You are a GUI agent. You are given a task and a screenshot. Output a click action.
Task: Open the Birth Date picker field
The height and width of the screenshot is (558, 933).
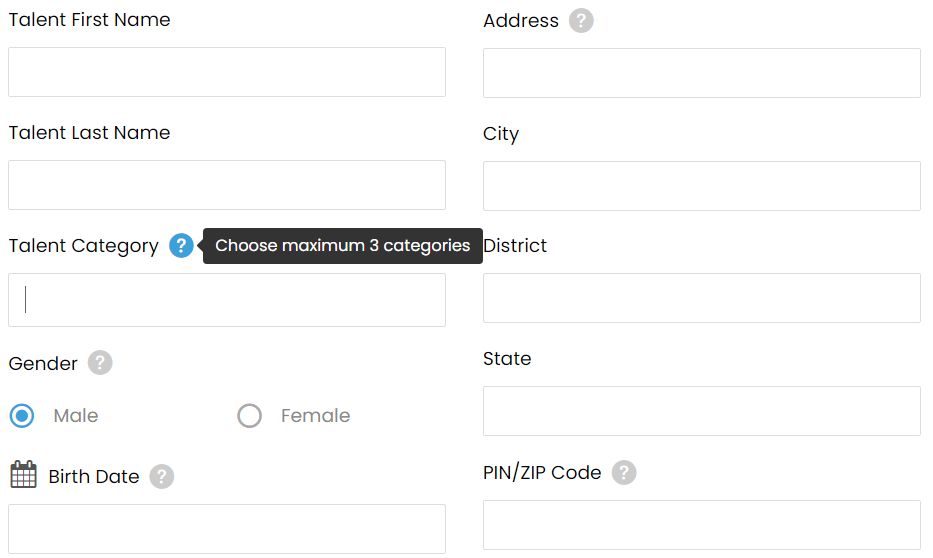(x=227, y=529)
